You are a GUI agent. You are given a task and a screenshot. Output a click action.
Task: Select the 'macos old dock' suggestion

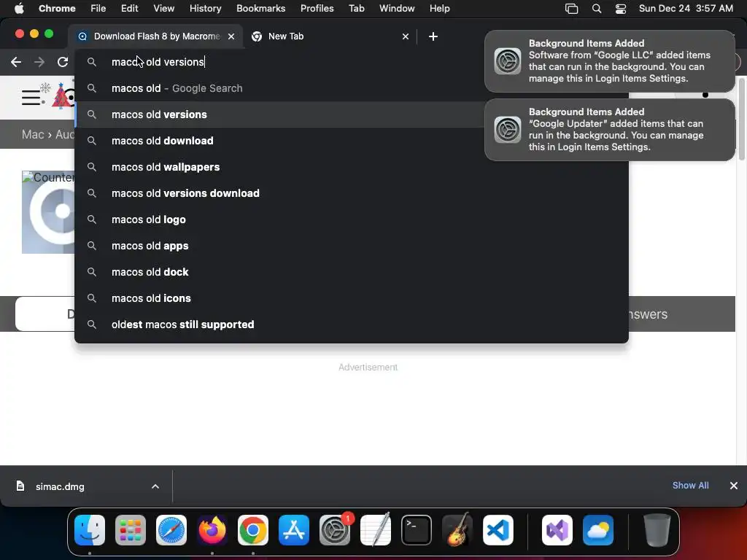click(x=352, y=272)
